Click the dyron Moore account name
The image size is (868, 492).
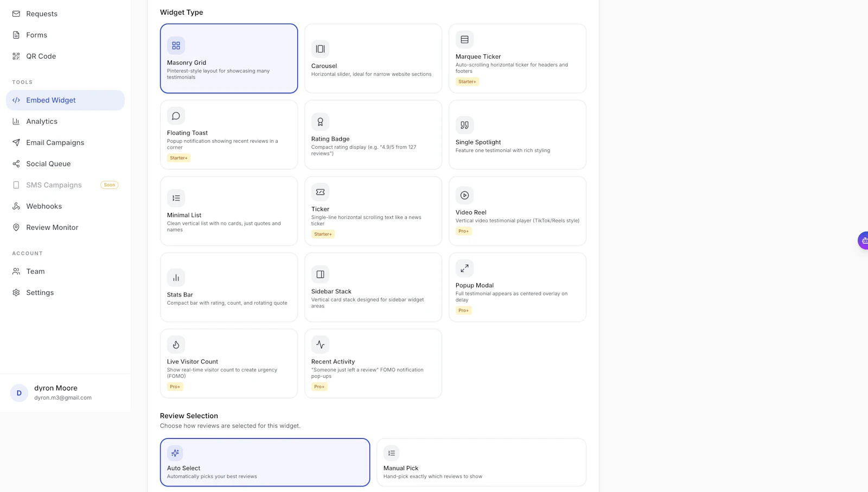pyautogui.click(x=56, y=388)
